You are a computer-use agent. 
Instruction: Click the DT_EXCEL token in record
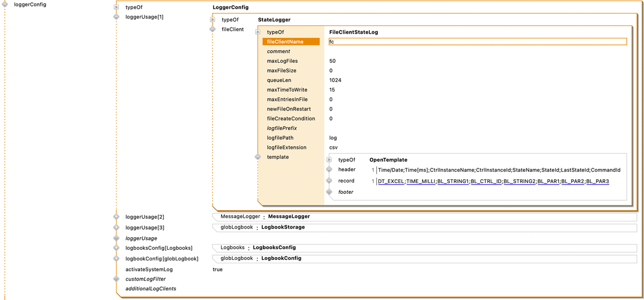[391, 181]
